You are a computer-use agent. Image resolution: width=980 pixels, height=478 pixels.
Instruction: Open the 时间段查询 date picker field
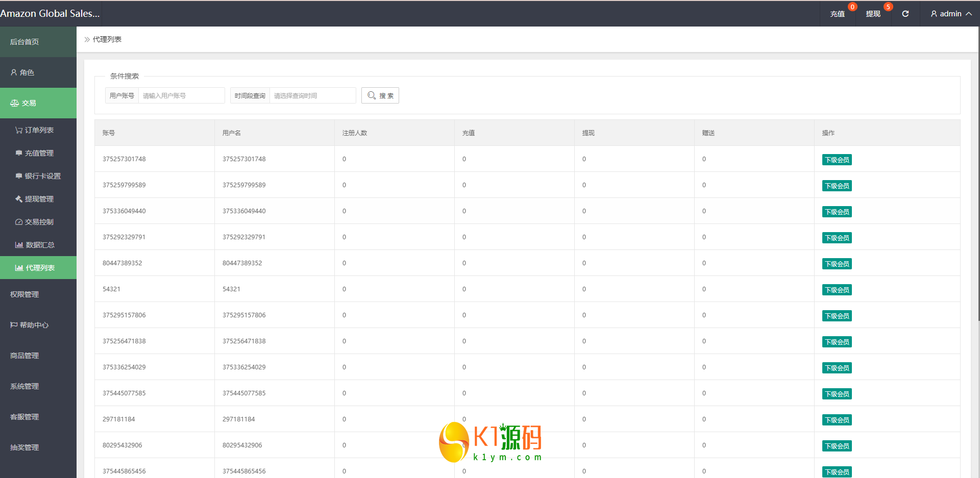tap(312, 95)
